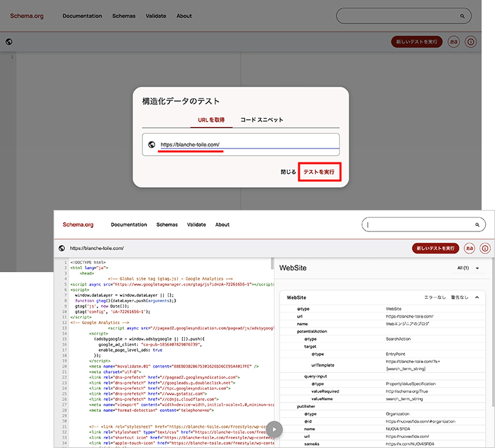Click the globe icon in the dimmed back toolbar
This screenshot has height=448, width=495.
click(9, 41)
